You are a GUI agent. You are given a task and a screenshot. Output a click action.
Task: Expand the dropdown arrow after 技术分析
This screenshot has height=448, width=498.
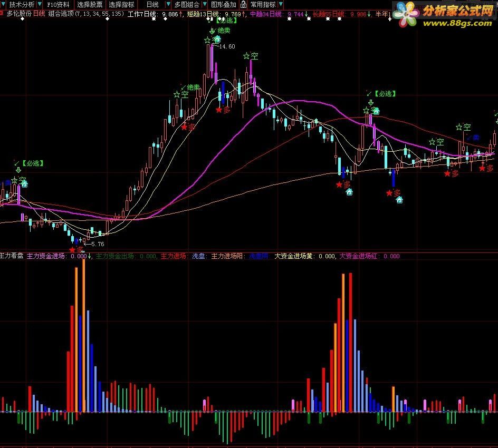[x=40, y=4]
